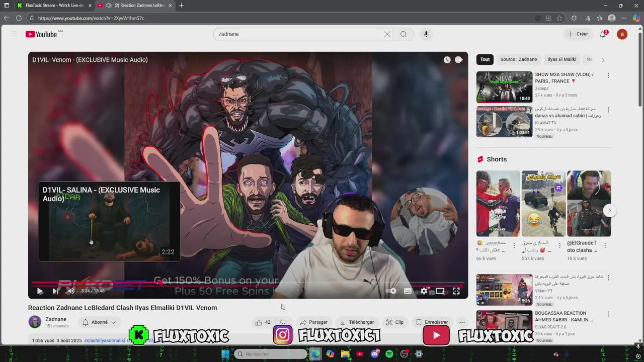Click the Clip scissors button
The image size is (644, 362).
(x=395, y=322)
